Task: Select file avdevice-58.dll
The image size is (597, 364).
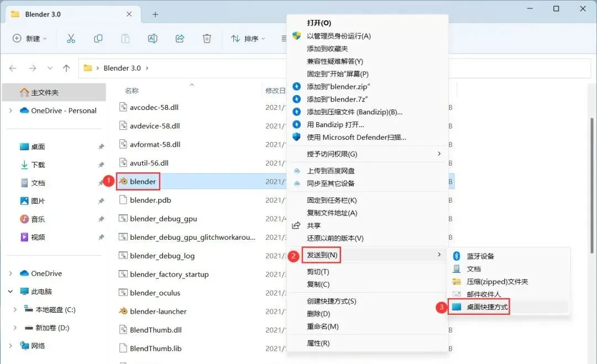Action: coord(155,126)
